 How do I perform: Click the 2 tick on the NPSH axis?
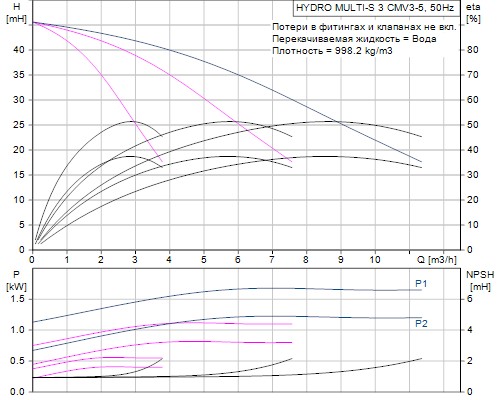click(470, 361)
